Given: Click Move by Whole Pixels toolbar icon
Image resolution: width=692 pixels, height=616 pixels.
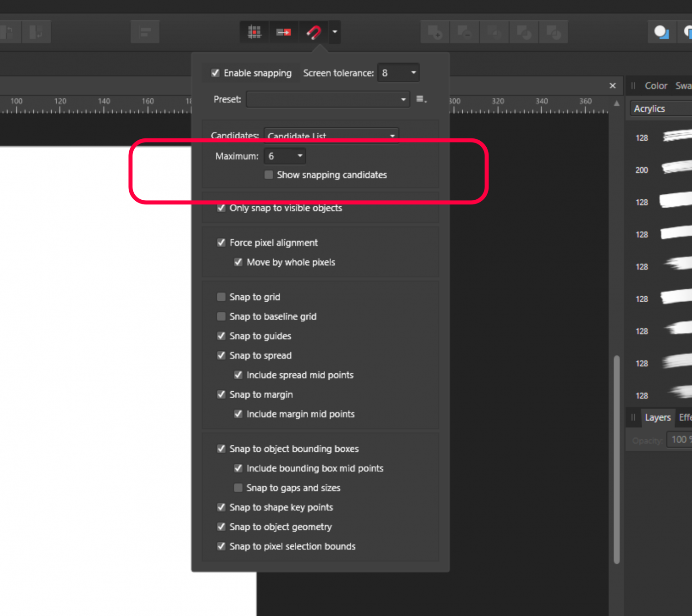Looking at the screenshot, I should (x=283, y=32).
